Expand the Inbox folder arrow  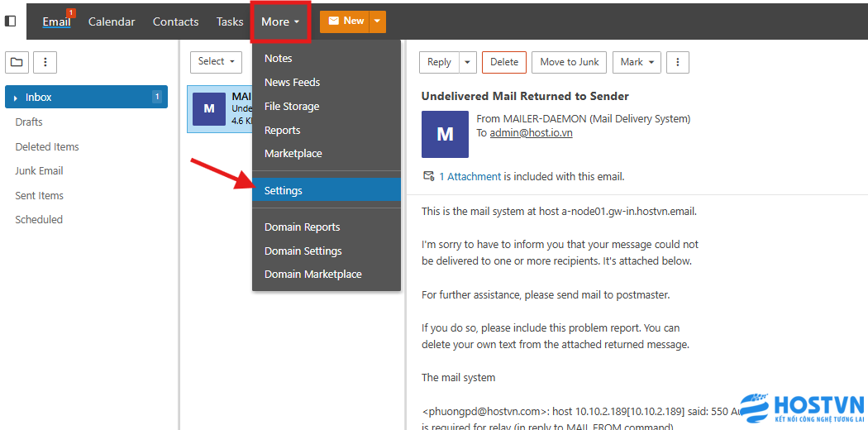16,98
